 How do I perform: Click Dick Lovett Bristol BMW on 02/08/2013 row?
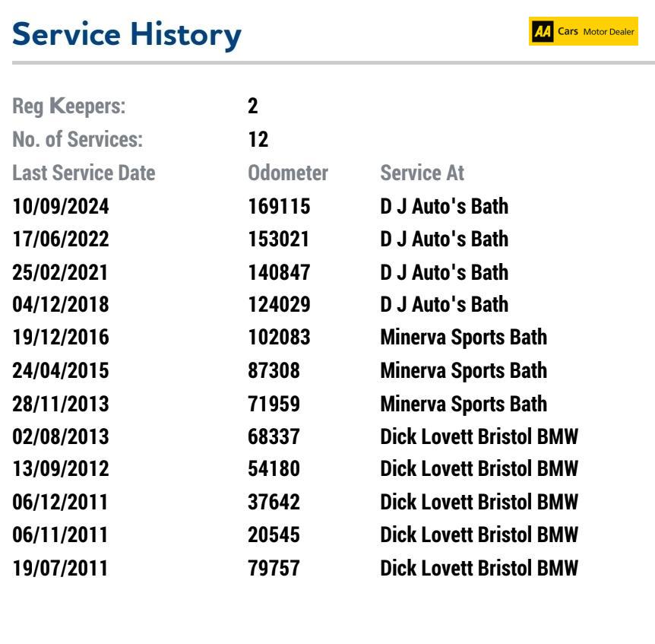(x=479, y=436)
